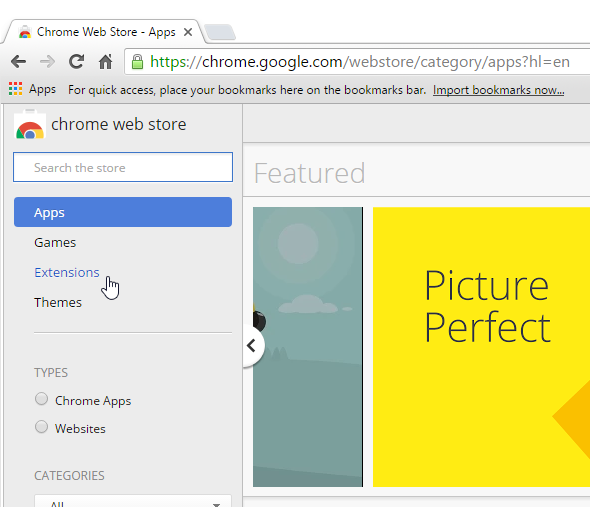Select the highlighted Apps category
This screenshot has height=507, width=590.
pos(123,212)
